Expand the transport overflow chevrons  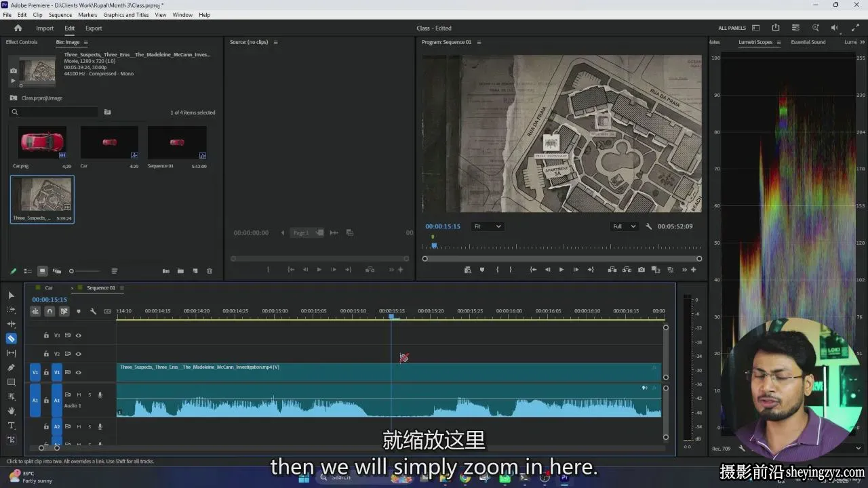point(684,270)
